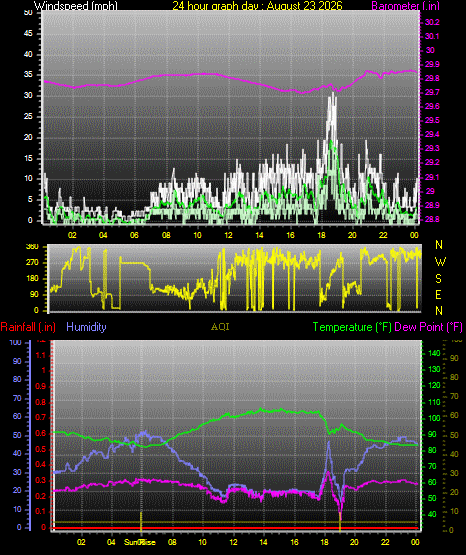Click "100" at the top of the humidity axis
466x555 pixels.
click(x=15, y=342)
